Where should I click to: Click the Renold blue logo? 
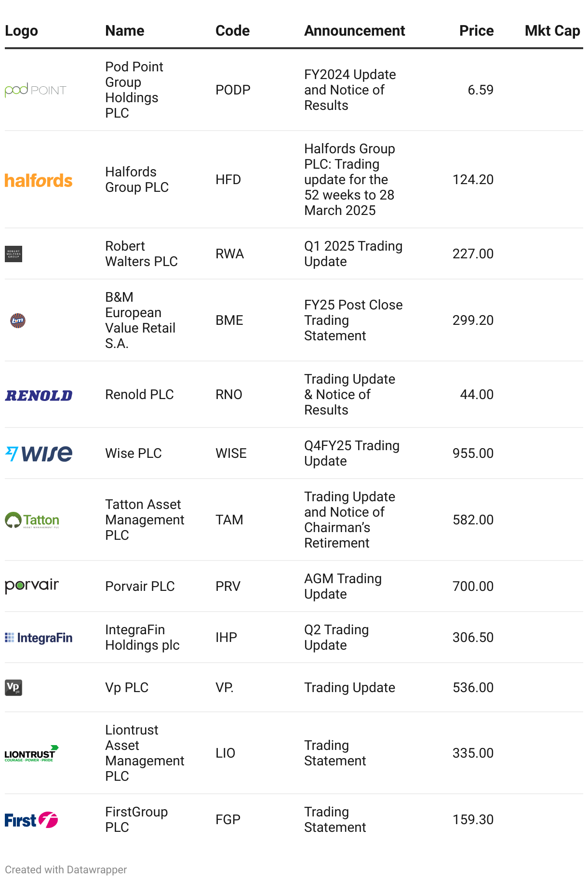tap(39, 395)
